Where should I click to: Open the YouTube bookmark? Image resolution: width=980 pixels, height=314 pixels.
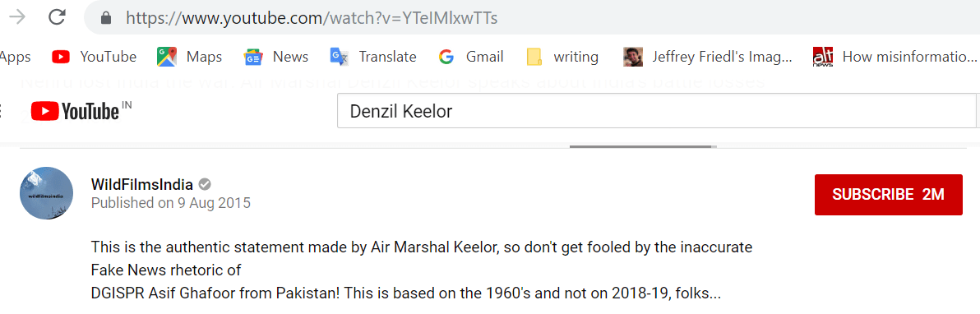[x=95, y=57]
